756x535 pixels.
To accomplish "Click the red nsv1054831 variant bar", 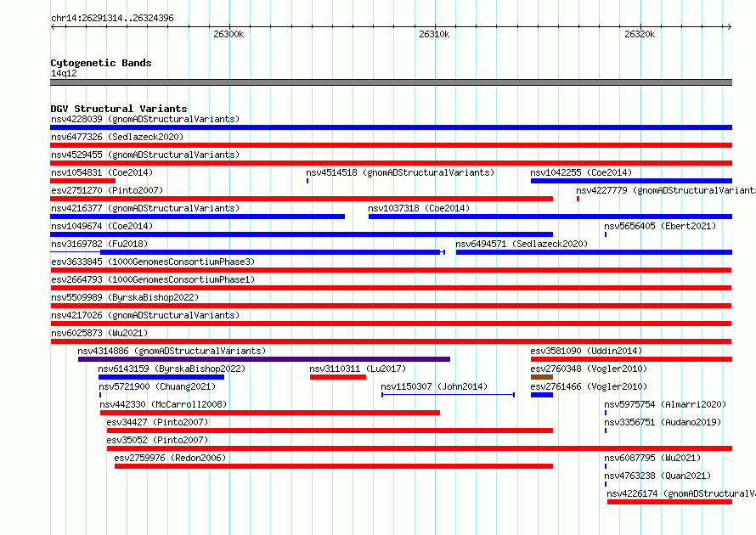I will (83, 181).
